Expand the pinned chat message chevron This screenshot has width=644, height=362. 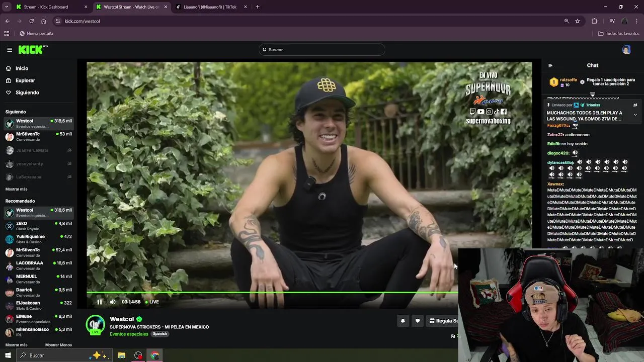tap(635, 115)
